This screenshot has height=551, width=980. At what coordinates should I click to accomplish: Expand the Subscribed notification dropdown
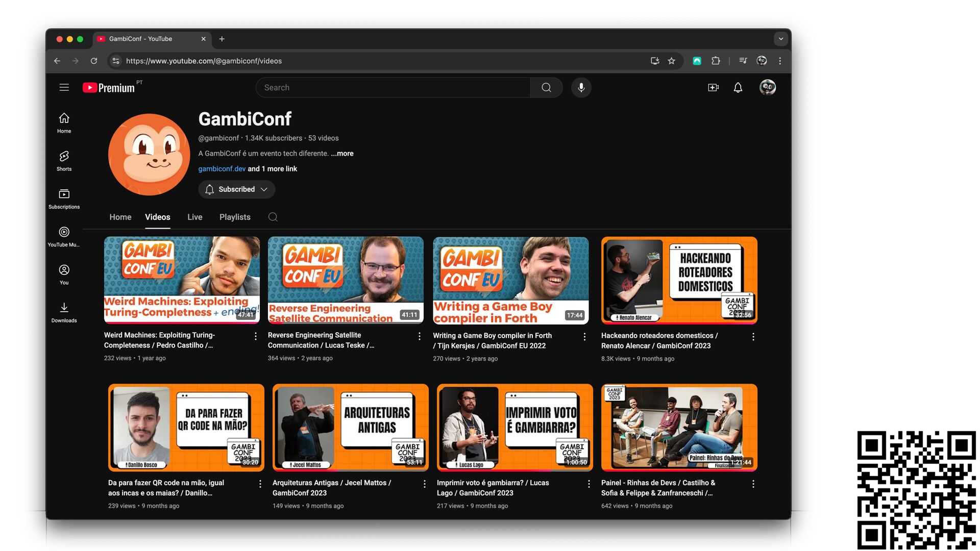click(237, 189)
